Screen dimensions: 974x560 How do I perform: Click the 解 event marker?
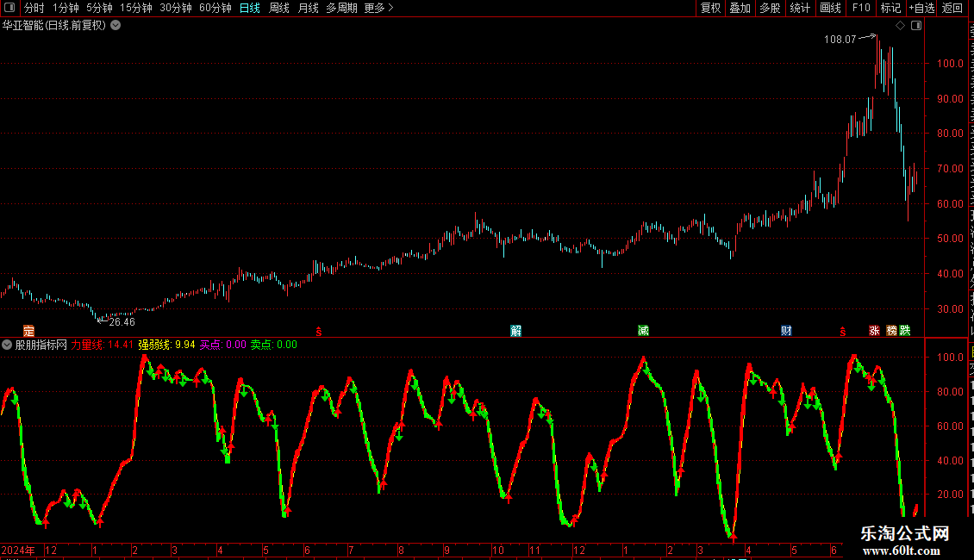(x=516, y=331)
